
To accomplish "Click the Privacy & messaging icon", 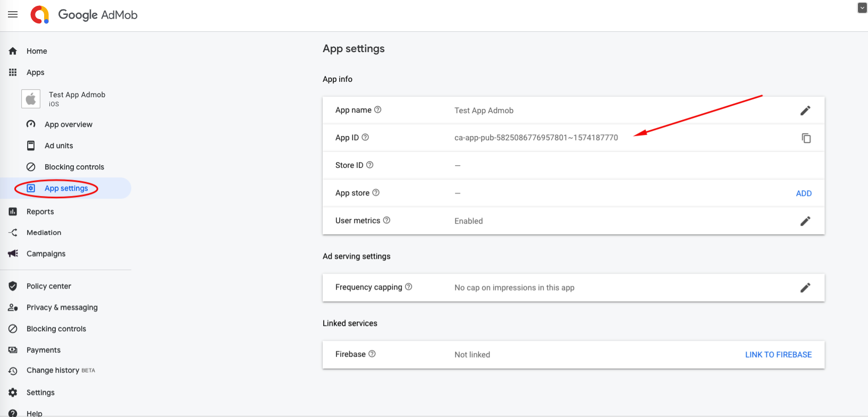I will (13, 308).
